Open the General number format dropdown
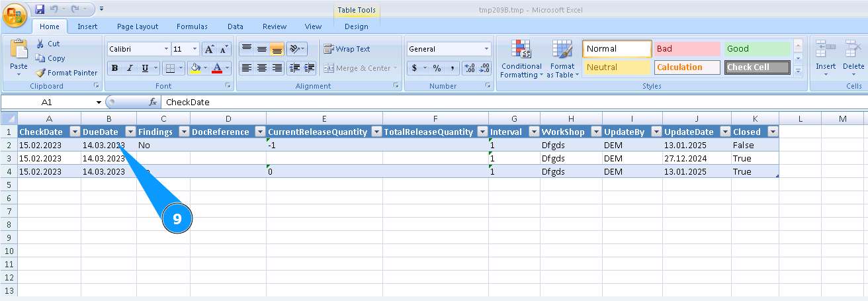Image resolution: width=868 pixels, height=301 pixels. click(x=486, y=49)
